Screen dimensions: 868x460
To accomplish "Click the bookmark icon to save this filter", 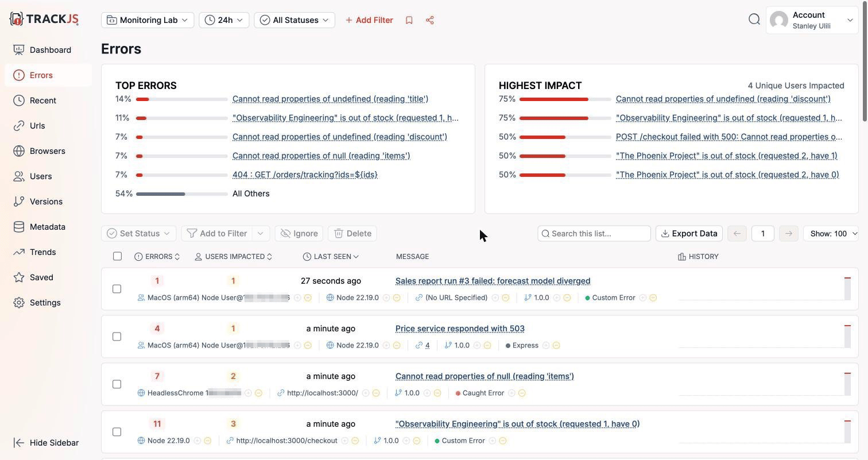I will tap(409, 20).
